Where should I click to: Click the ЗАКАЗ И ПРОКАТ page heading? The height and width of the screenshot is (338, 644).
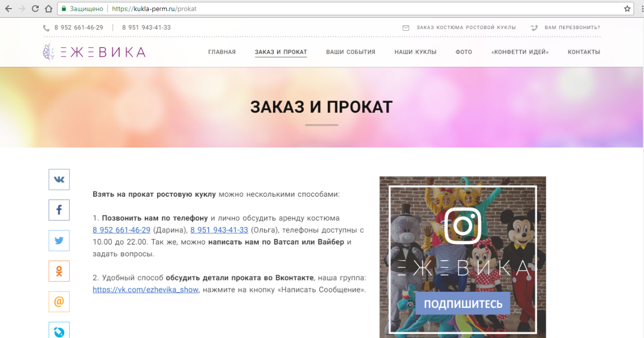coord(321,107)
